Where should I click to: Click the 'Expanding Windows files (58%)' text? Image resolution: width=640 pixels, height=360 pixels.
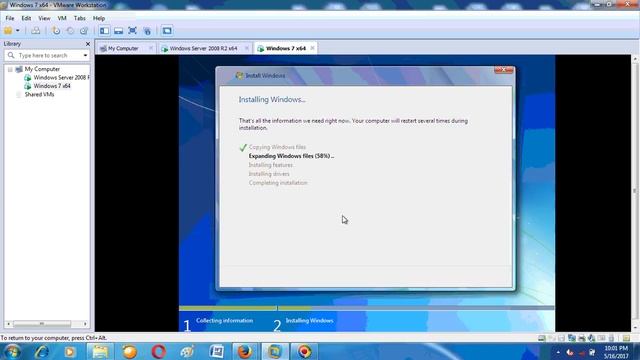pyautogui.click(x=291, y=156)
